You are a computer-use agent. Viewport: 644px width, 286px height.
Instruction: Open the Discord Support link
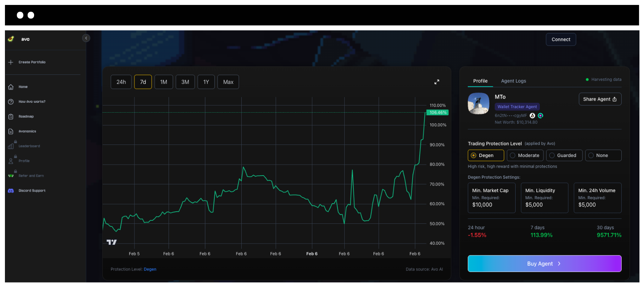(32, 191)
